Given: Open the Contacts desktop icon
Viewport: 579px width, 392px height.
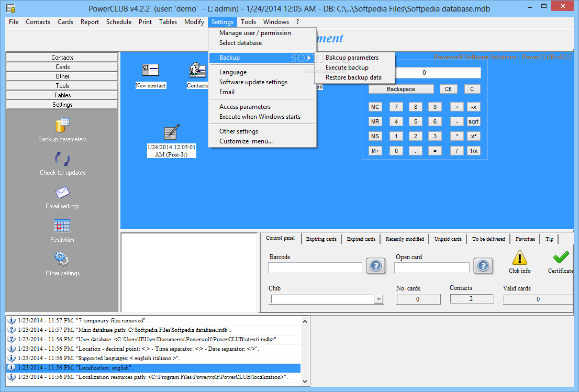Looking at the screenshot, I should [197, 70].
